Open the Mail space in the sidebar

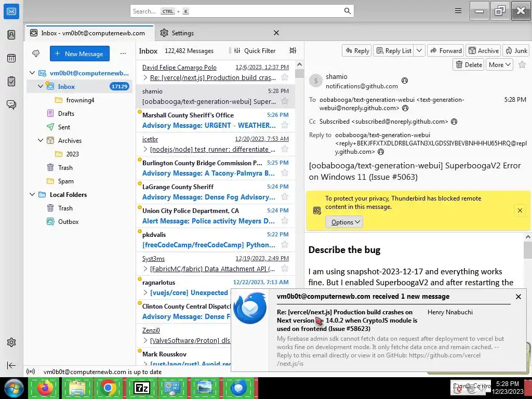(x=11, y=11)
